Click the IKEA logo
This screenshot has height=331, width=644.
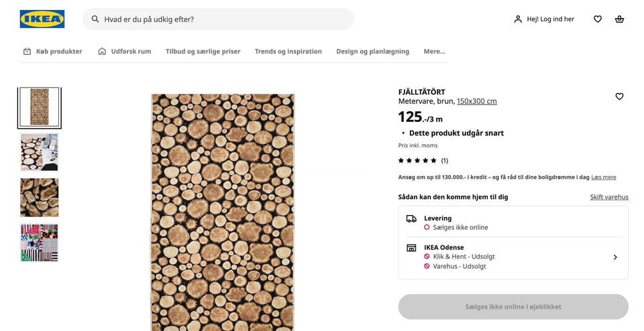[x=42, y=19]
